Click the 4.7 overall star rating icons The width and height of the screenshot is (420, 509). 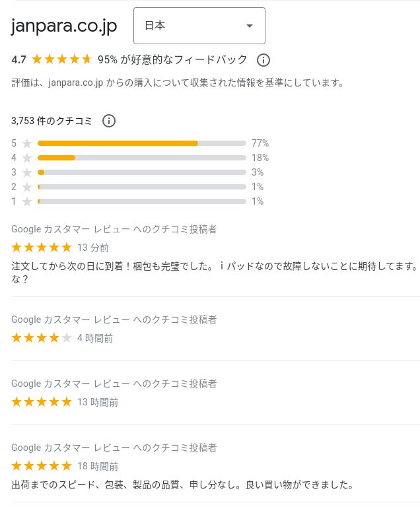tap(61, 59)
